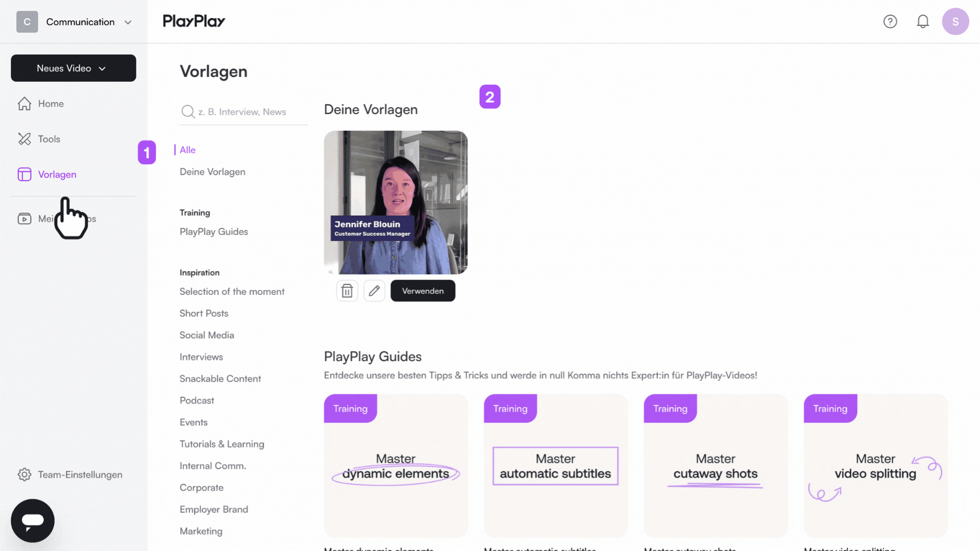Image resolution: width=980 pixels, height=551 pixels.
Task: Click the workspace C badge
Action: [x=27, y=22]
